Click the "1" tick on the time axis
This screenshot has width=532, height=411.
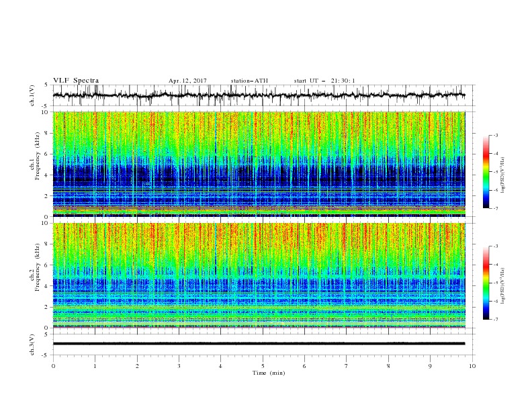click(x=95, y=366)
